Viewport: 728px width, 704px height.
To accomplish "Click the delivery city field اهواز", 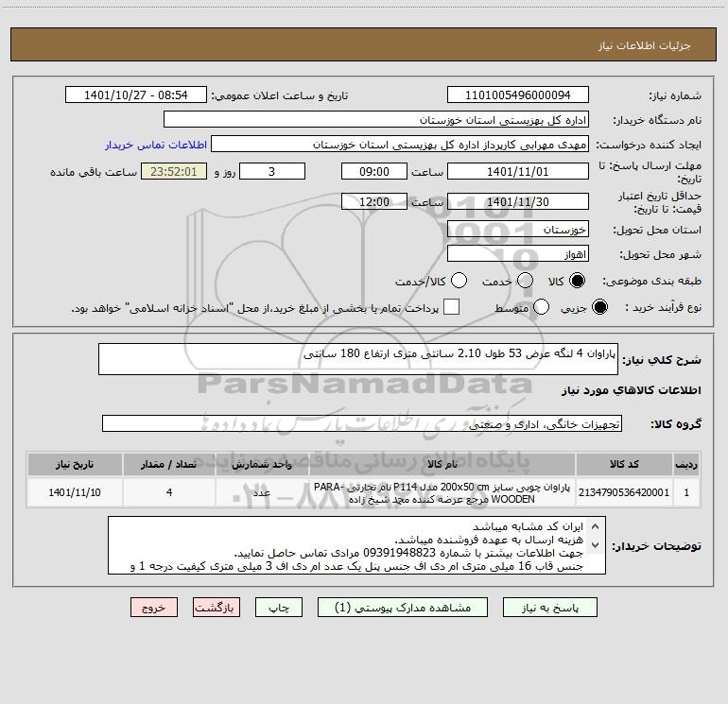I will coord(518,254).
